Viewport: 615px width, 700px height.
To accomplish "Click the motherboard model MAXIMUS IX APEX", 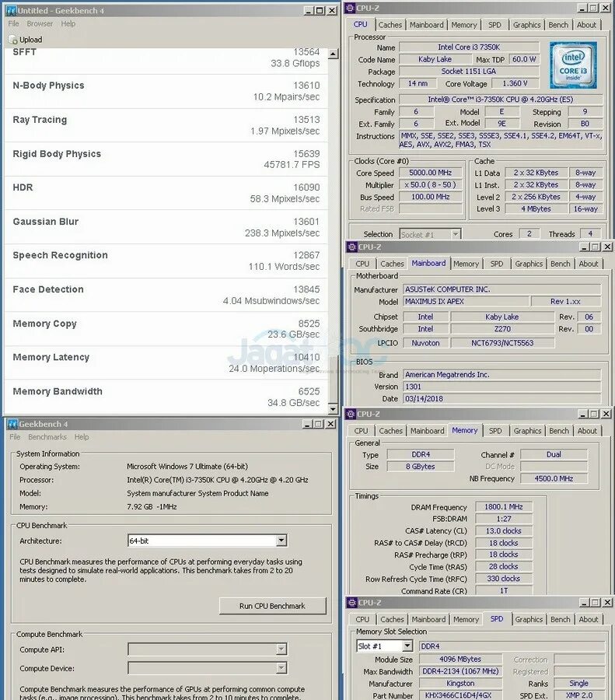I will 466,301.
